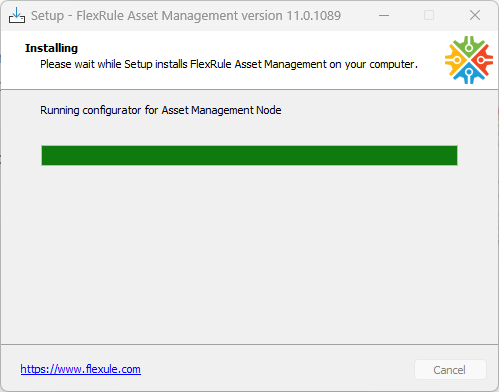Close the FlexRule Setup window
499x392 pixels.
coord(475,15)
